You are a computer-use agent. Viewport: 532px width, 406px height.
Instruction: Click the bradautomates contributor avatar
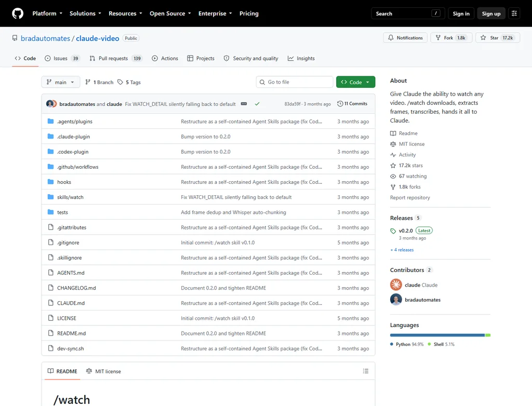coord(396,300)
